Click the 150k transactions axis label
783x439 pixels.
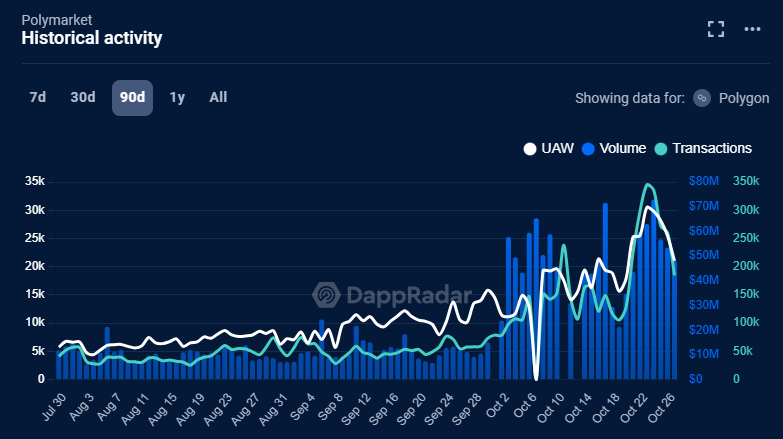(x=746, y=294)
